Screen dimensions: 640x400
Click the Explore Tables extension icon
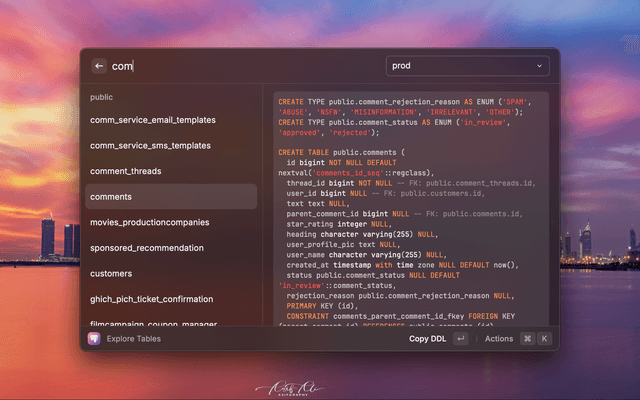(x=94, y=339)
